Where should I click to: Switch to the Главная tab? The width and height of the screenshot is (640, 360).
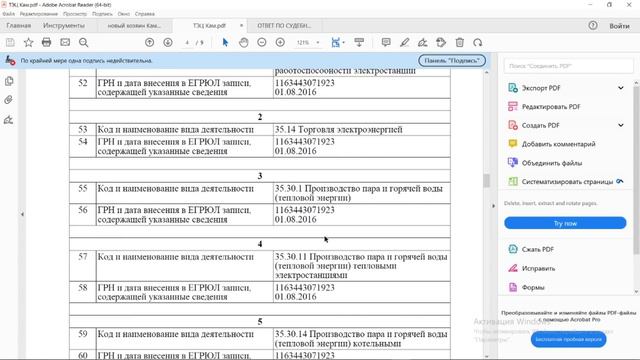click(19, 26)
